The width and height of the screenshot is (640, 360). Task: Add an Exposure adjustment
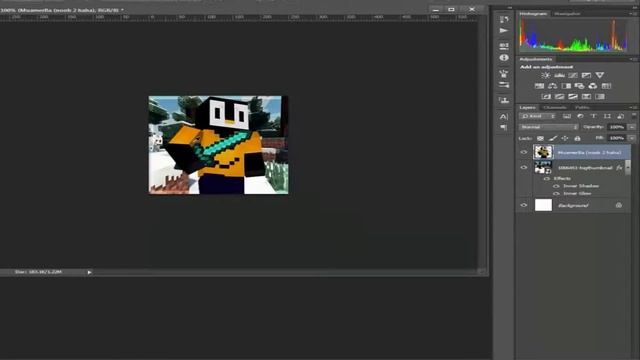pos(586,75)
